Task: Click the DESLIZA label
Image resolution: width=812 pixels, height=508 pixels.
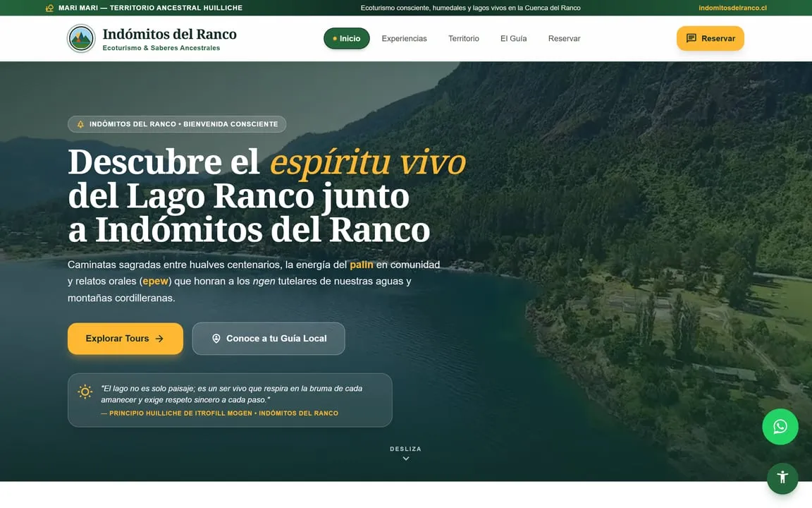Action: (405, 449)
